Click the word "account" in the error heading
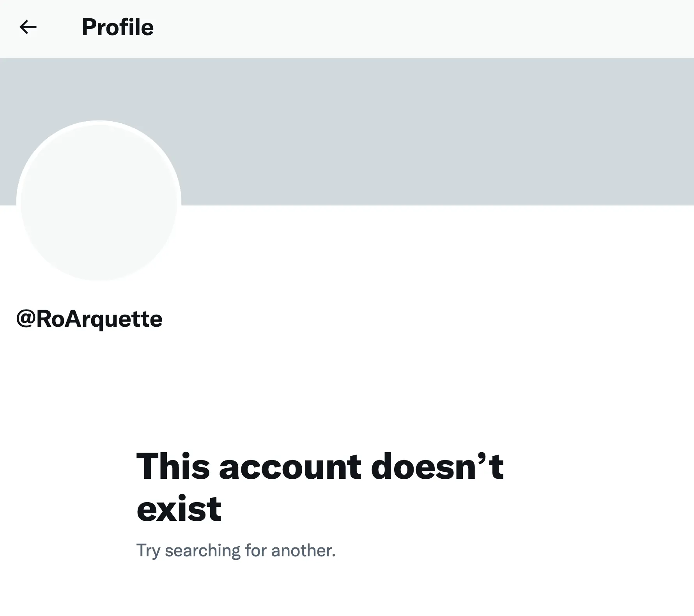The height and width of the screenshot is (616, 694). (x=290, y=467)
